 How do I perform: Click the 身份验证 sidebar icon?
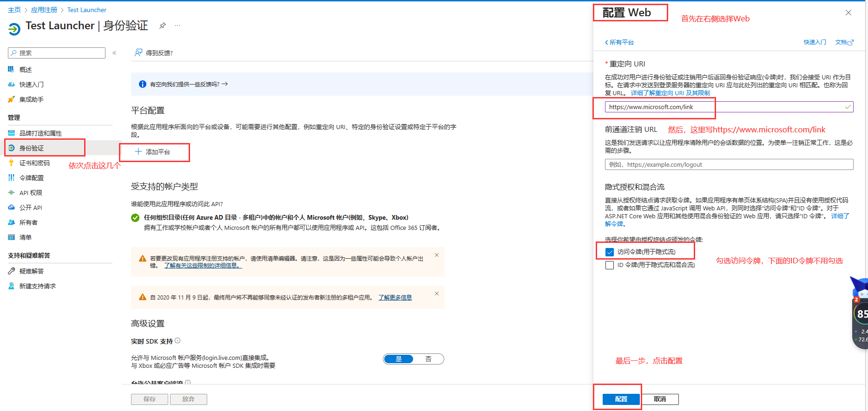tap(11, 148)
